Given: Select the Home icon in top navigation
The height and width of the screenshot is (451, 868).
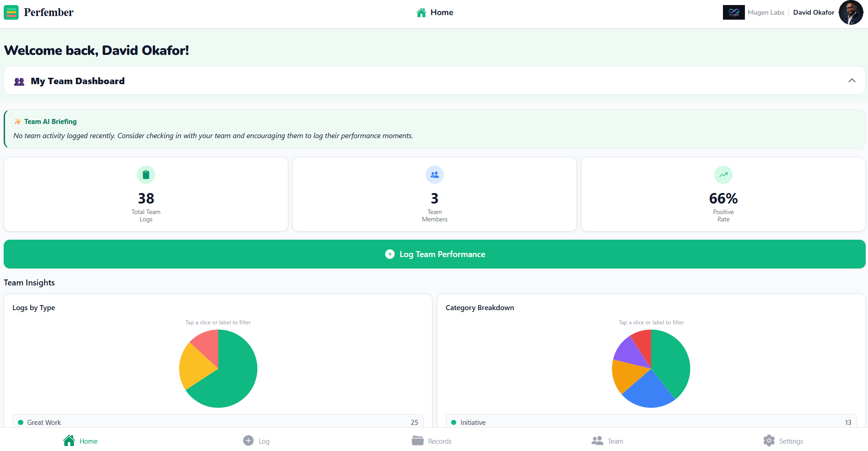Looking at the screenshot, I should pyautogui.click(x=421, y=12).
